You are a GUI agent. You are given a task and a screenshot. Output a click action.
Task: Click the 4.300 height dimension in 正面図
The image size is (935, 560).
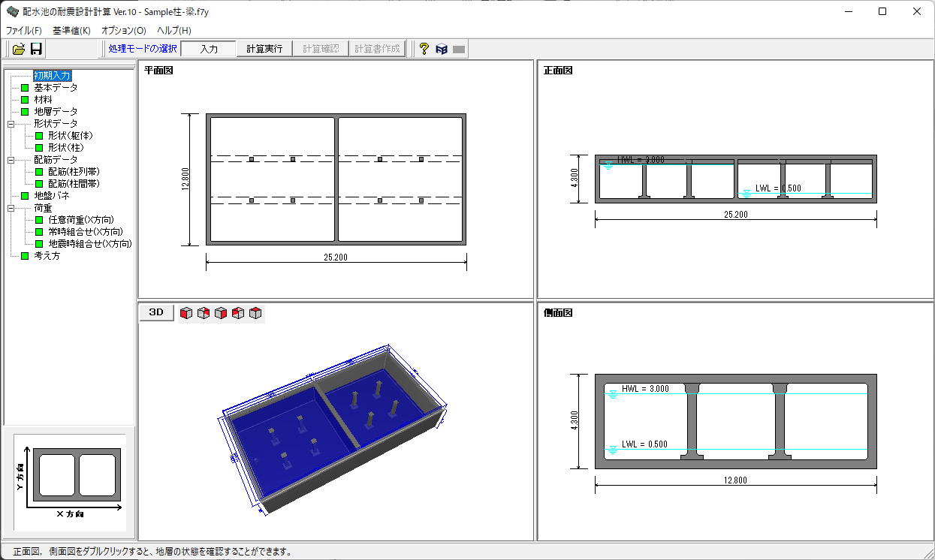575,179
